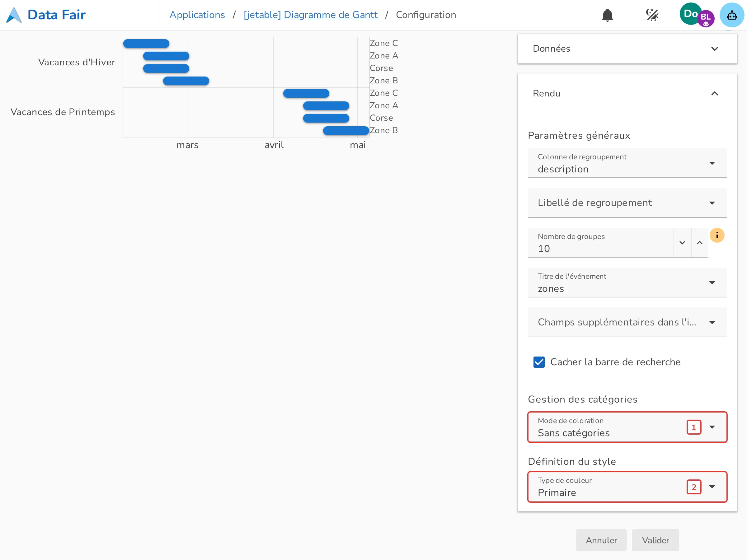
Task: Click the purple BL organization avatar
Action: click(706, 19)
